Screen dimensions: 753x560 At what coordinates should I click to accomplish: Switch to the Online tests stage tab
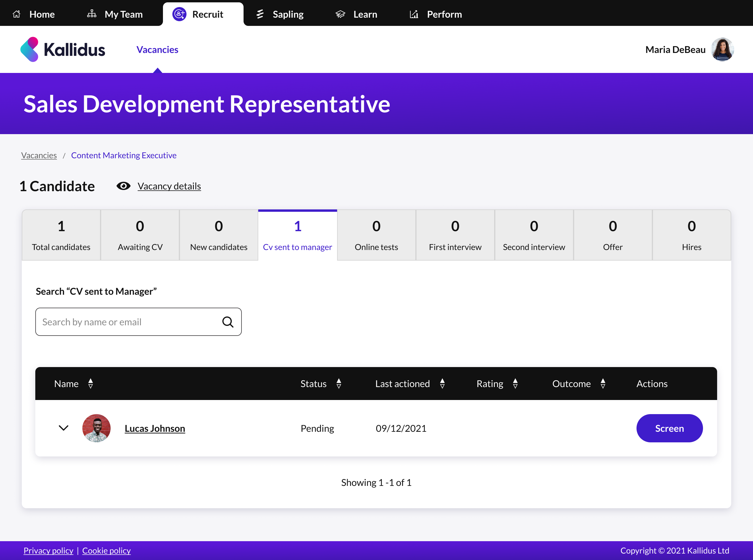[x=376, y=235]
